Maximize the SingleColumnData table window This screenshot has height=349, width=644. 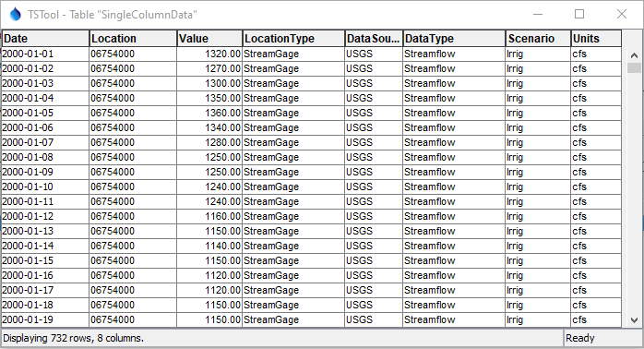pos(579,15)
